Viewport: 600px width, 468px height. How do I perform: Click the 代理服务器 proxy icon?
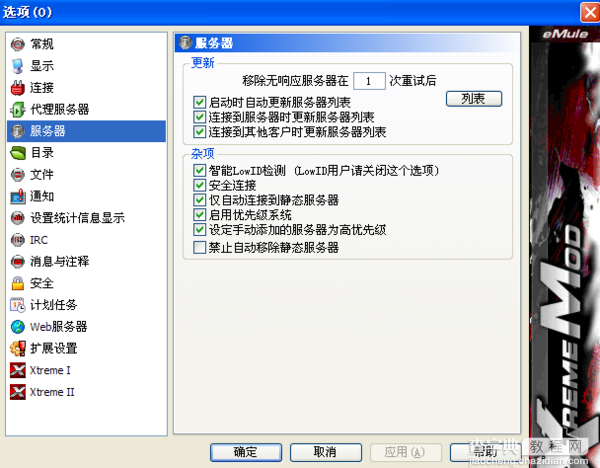[18, 109]
